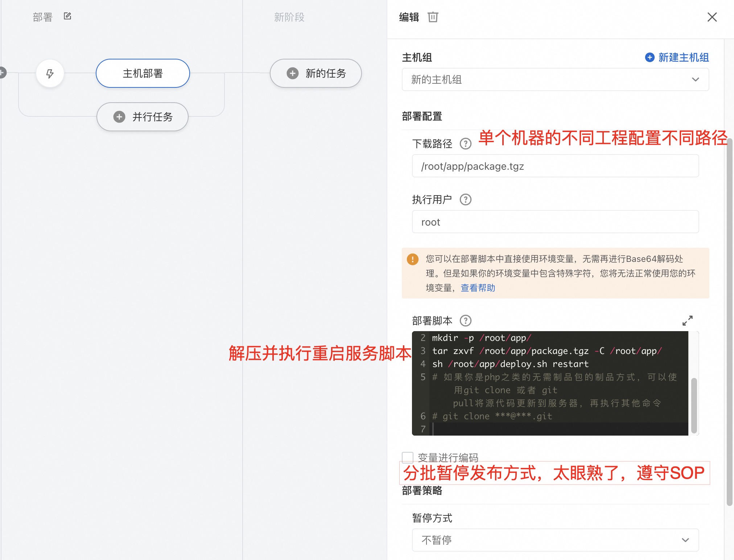Viewport: 734px width, 560px height.
Task: Edit the 执行用户 root field
Action: click(x=555, y=222)
